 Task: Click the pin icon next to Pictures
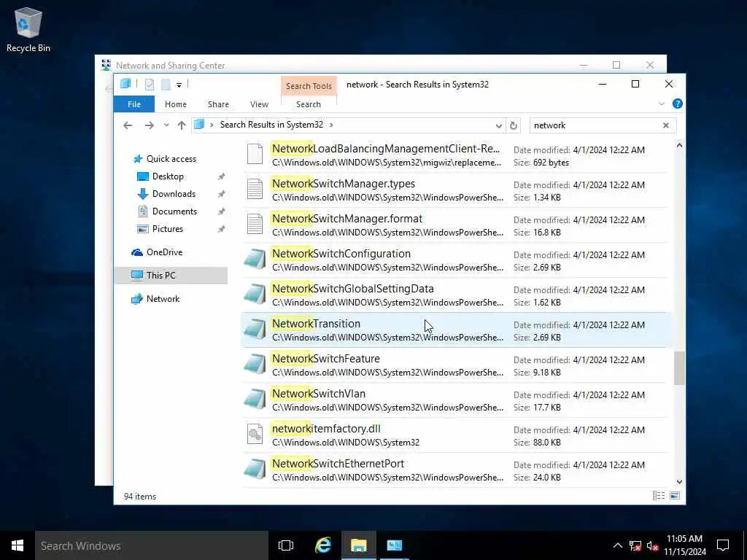221,229
